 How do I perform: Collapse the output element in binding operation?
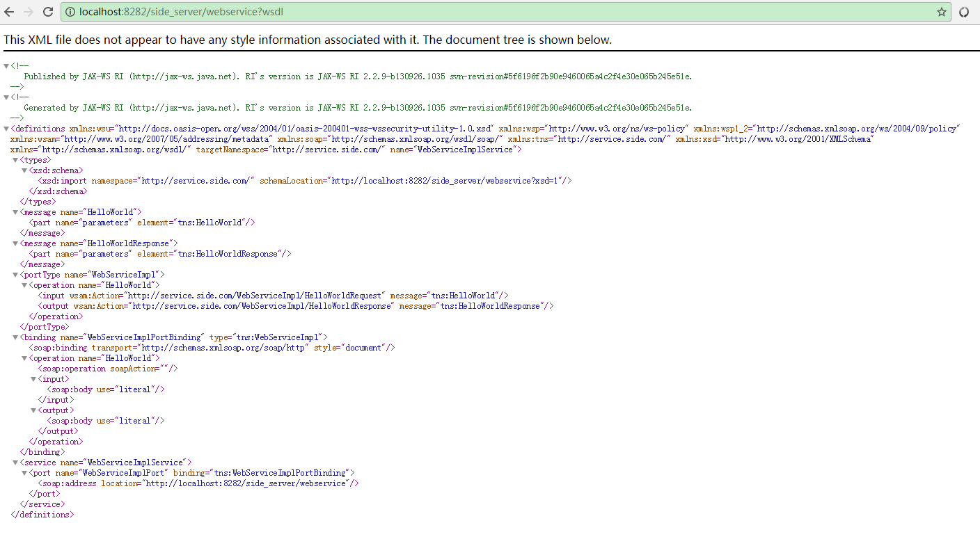(33, 410)
